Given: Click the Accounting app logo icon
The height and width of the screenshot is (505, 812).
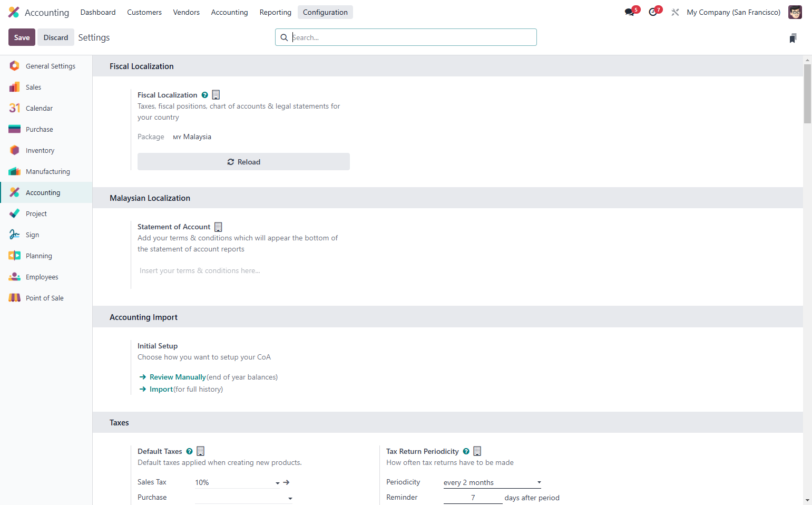Looking at the screenshot, I should 14,12.
